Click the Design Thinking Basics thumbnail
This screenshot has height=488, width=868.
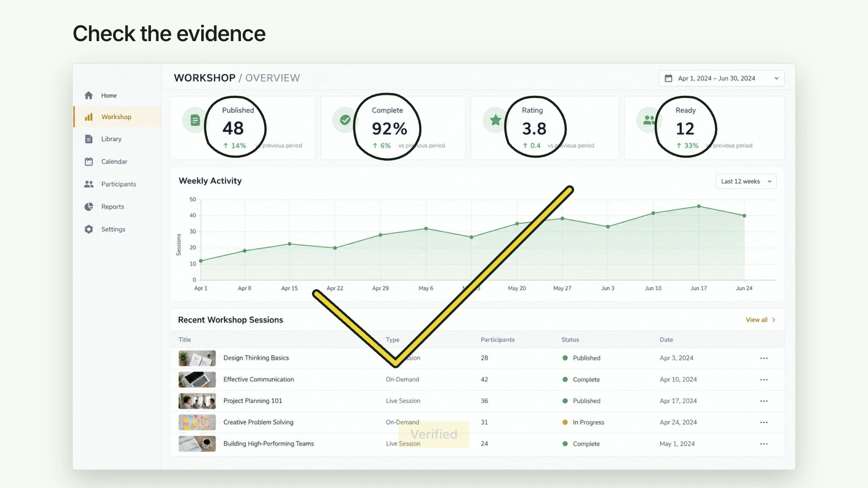197,358
